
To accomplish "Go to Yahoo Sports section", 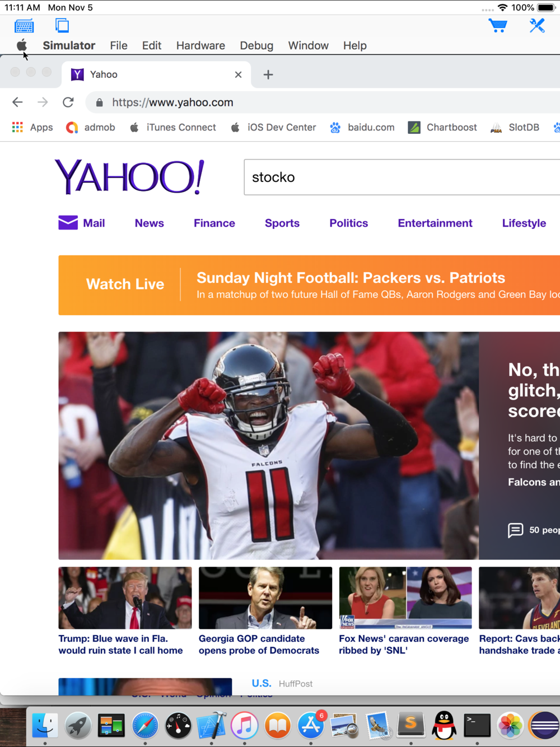I will [282, 223].
